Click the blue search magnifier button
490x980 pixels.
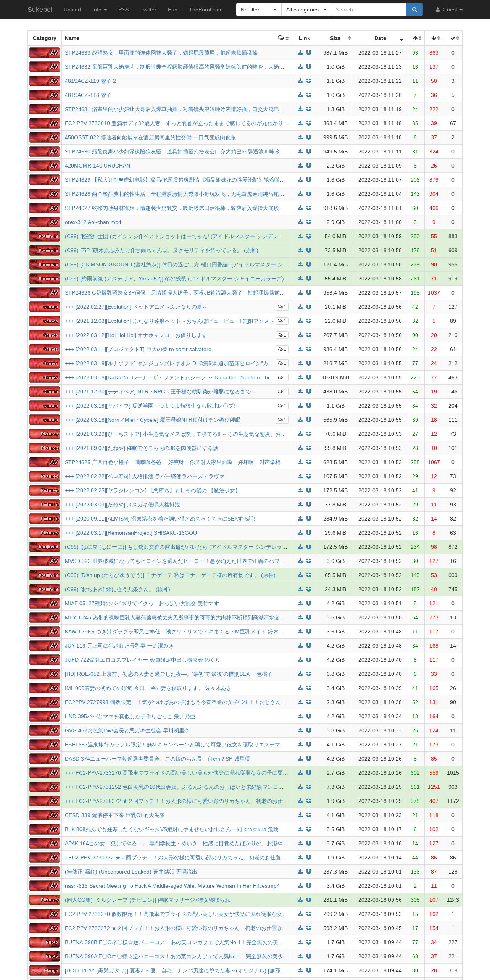[414, 10]
